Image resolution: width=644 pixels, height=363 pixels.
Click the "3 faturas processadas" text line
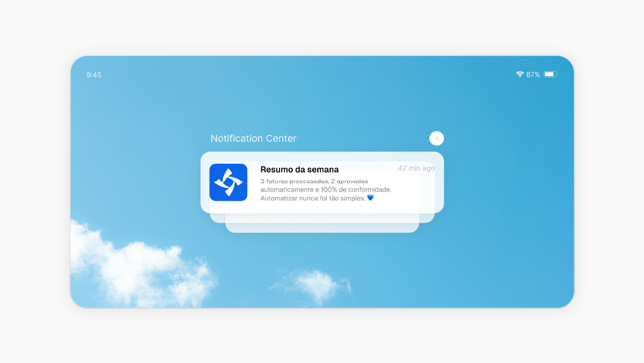click(x=314, y=181)
